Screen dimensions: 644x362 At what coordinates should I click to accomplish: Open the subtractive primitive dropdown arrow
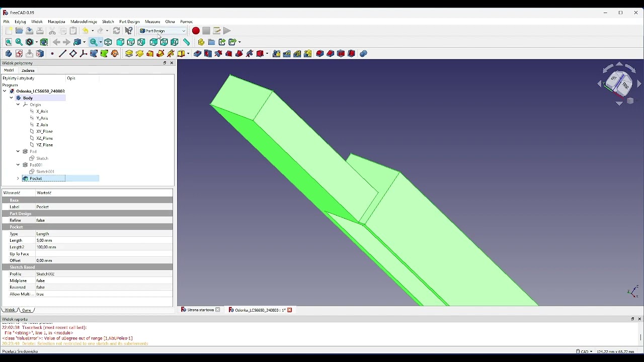click(x=267, y=54)
